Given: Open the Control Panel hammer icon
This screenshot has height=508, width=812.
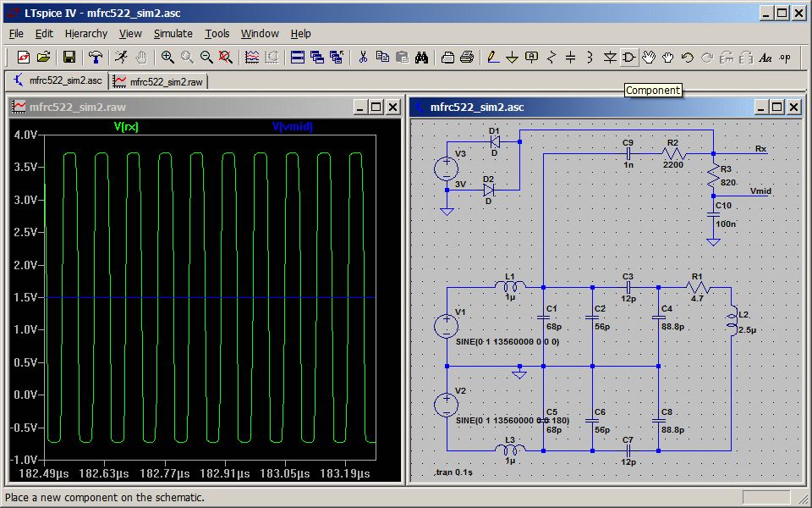Looking at the screenshot, I should click(x=96, y=58).
